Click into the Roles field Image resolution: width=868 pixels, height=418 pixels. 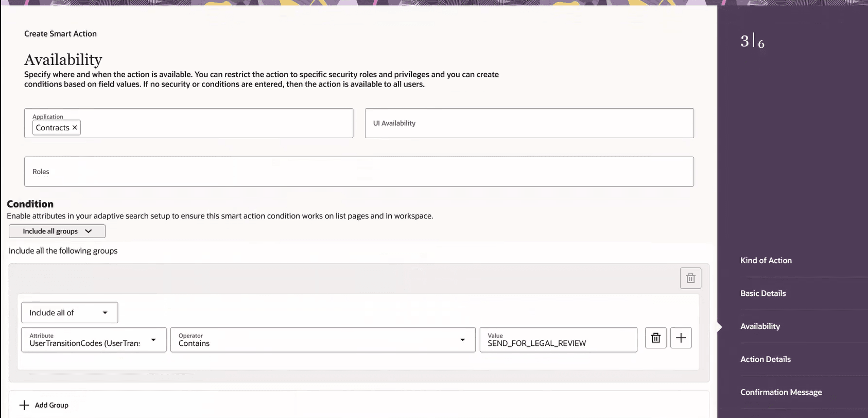coord(359,172)
